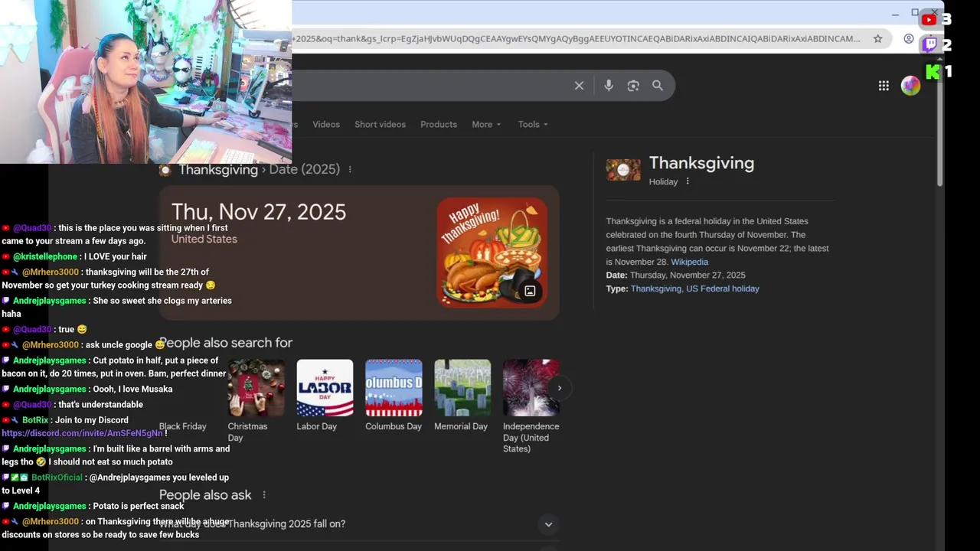Open the Labor Day suggestion

[325, 395]
